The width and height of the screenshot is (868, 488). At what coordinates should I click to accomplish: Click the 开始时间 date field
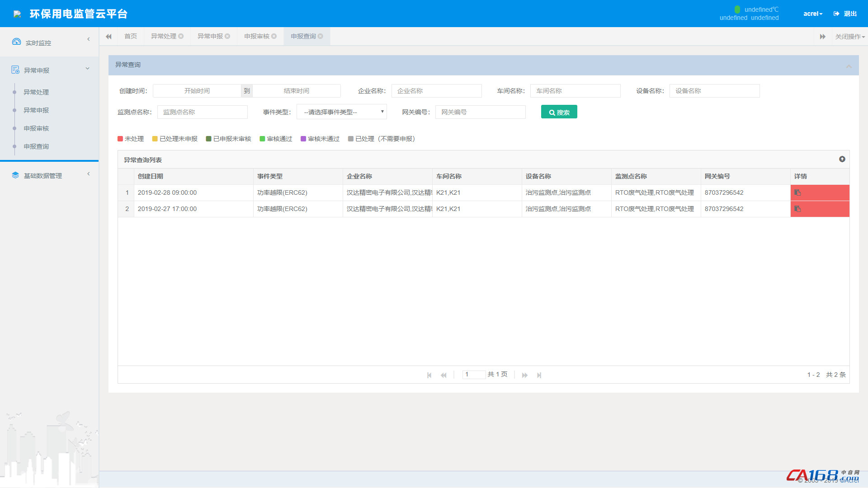(197, 91)
